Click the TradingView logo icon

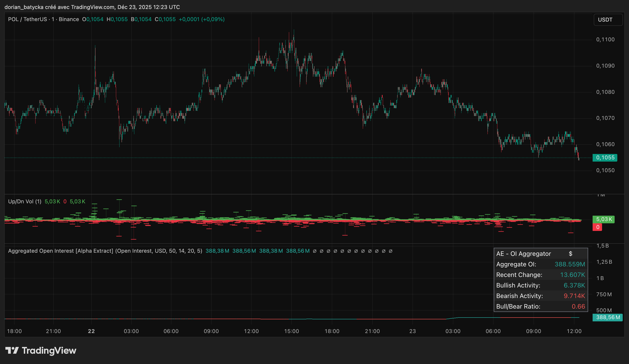(12, 350)
